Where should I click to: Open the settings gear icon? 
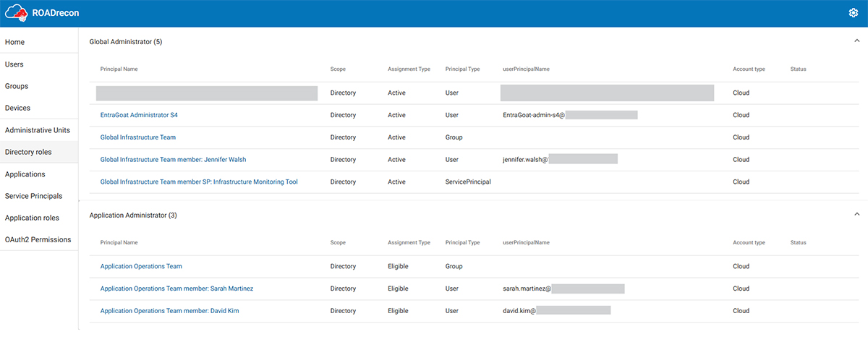[x=853, y=13]
